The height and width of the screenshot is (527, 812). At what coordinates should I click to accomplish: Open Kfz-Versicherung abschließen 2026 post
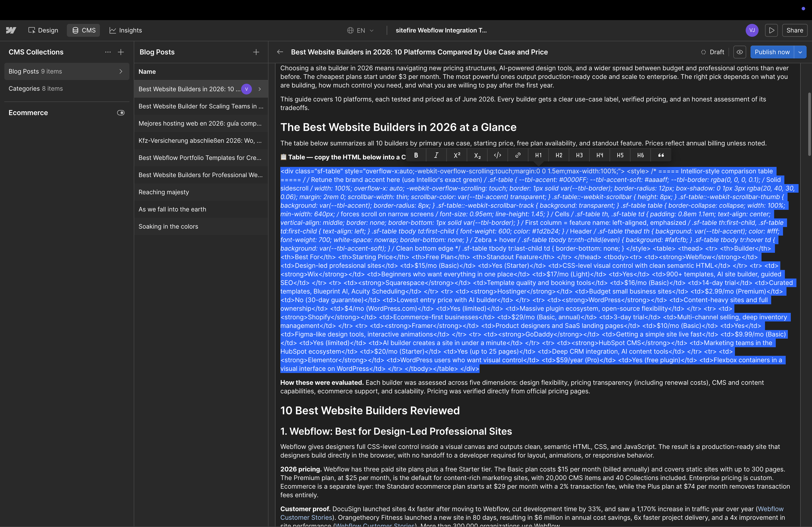[201, 140]
